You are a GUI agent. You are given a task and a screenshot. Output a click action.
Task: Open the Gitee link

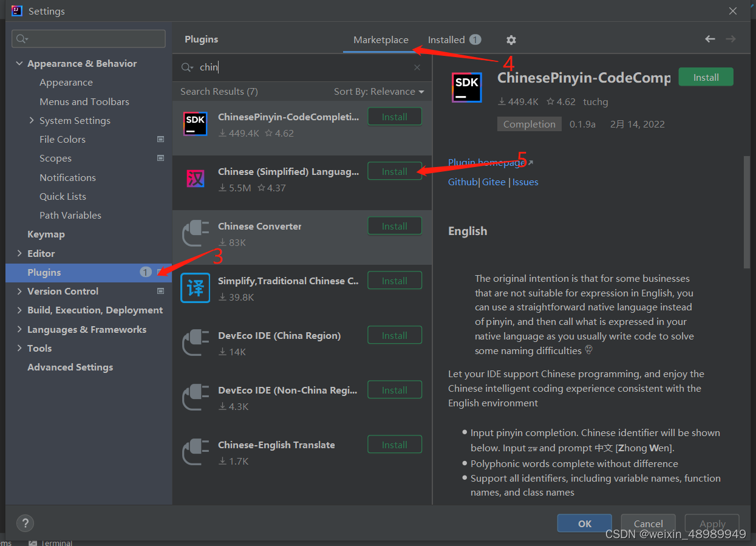tap(494, 182)
